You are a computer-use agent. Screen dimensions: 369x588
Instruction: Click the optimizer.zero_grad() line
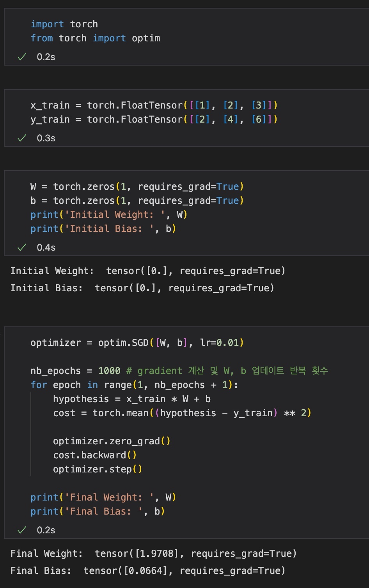pyautogui.click(x=112, y=441)
